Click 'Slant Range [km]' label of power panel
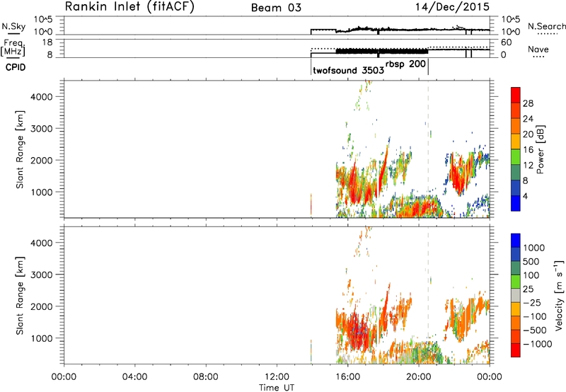The width and height of the screenshot is (566, 392). click(20, 149)
